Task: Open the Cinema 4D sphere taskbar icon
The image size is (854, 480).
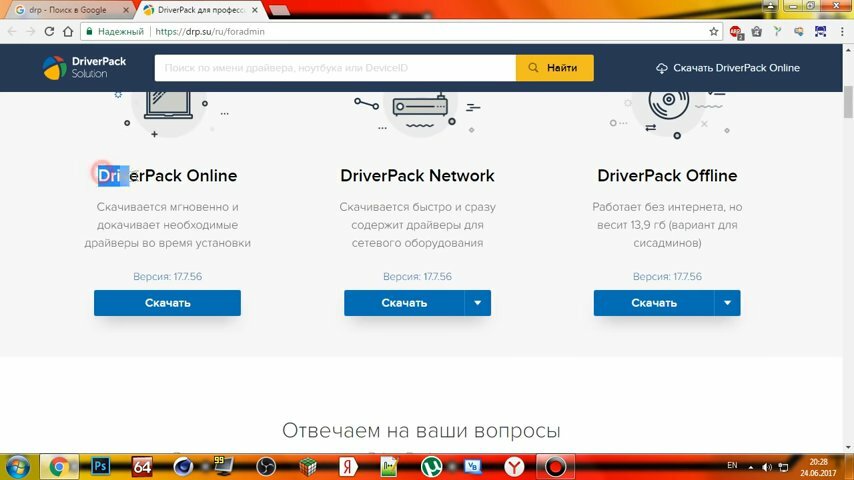Action: pyautogui.click(x=183, y=467)
